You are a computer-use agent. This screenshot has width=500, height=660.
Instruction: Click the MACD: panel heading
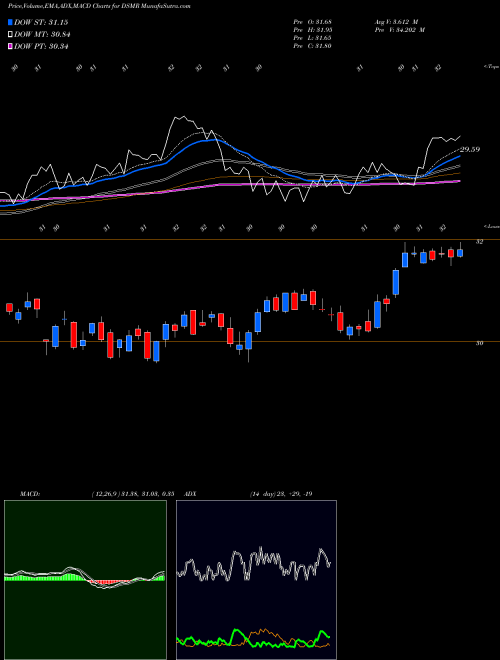pos(29,494)
